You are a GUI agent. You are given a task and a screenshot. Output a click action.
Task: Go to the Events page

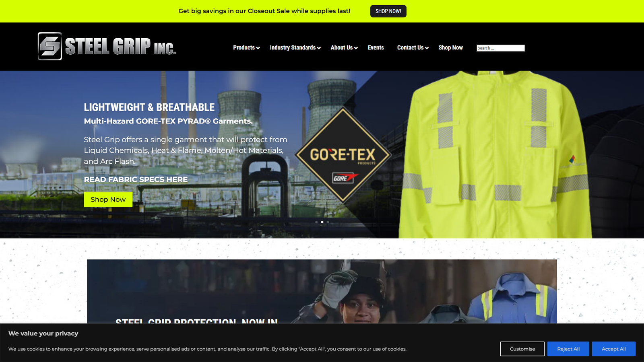point(376,47)
